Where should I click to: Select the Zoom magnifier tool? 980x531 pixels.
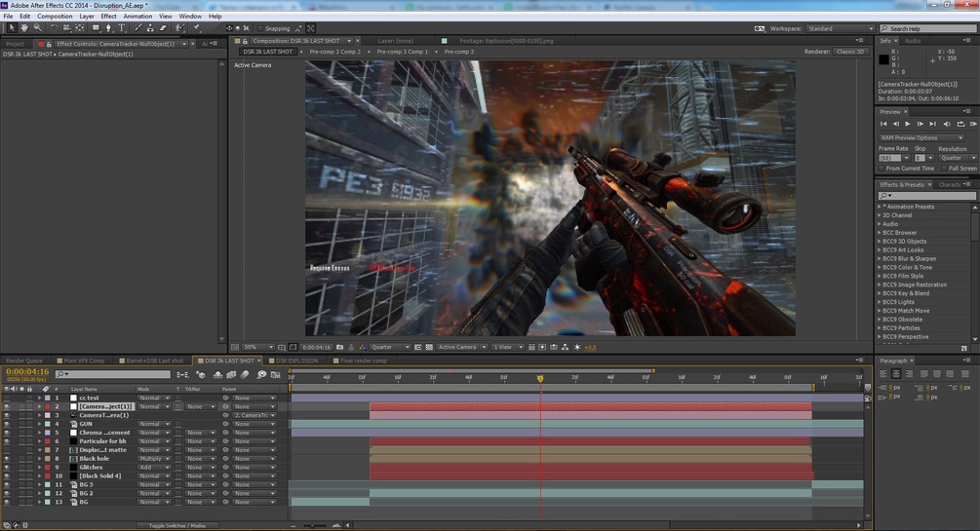37,28
